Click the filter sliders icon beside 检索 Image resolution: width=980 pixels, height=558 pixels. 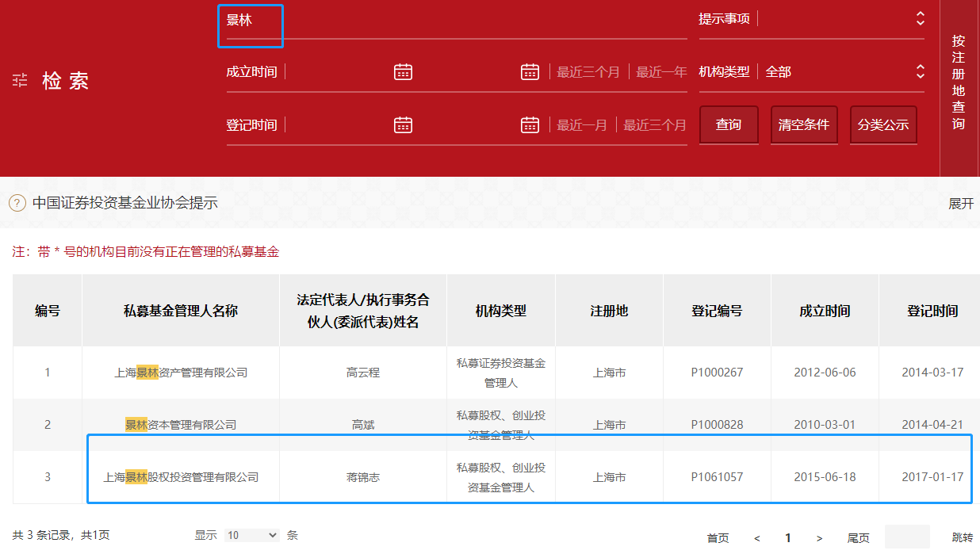[x=20, y=81]
